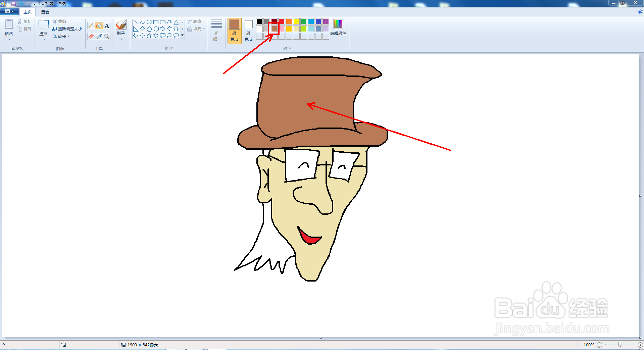
Task: Open Edit colors (编辑颜色) dialog
Action: click(x=338, y=28)
